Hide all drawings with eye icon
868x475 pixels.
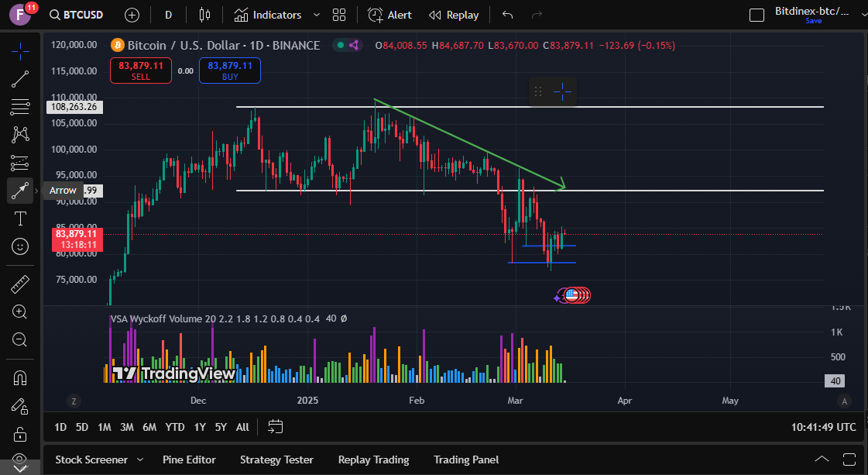(20, 459)
